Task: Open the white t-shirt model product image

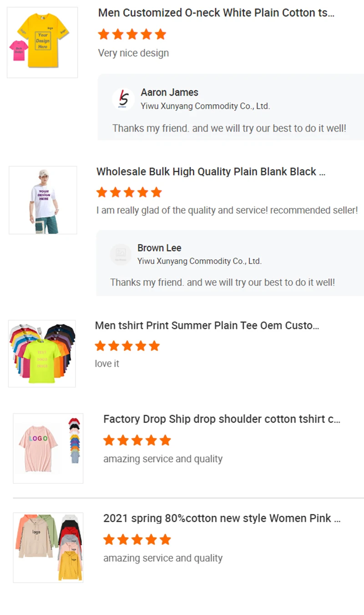Action: pos(43,200)
